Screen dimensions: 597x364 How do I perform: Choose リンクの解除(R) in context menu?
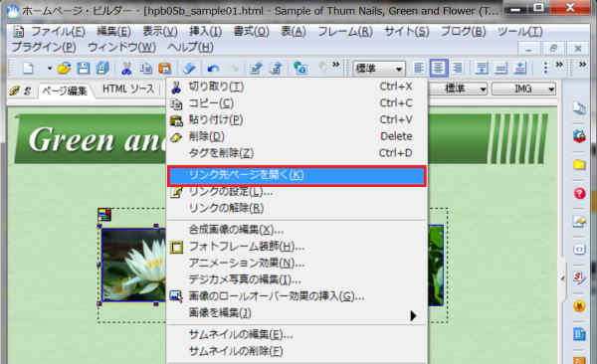(297, 208)
